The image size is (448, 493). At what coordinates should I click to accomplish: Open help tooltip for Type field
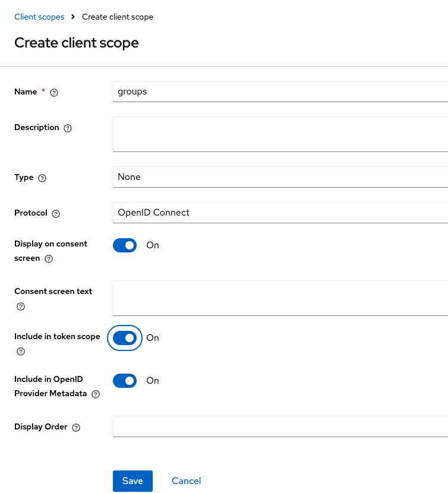click(42, 178)
